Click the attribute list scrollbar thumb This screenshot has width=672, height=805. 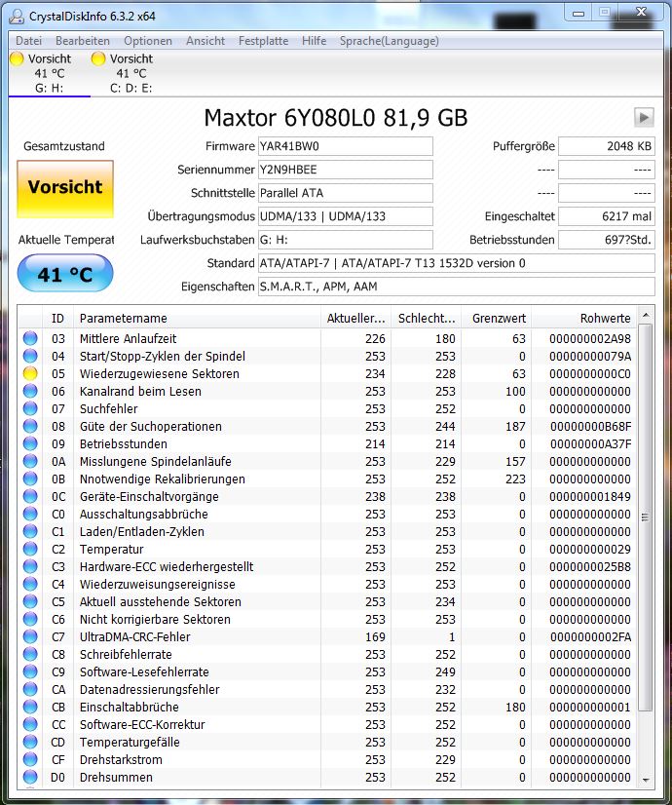646,517
